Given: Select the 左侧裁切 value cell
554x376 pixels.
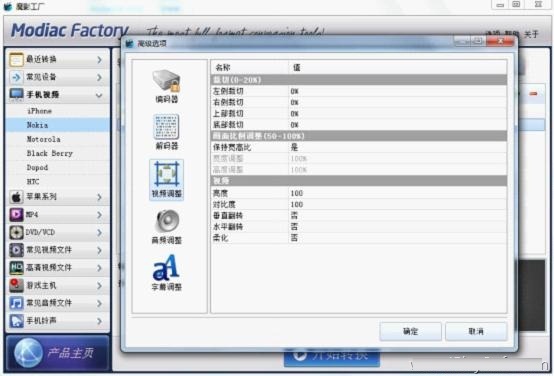Looking at the screenshot, I should (x=397, y=91).
